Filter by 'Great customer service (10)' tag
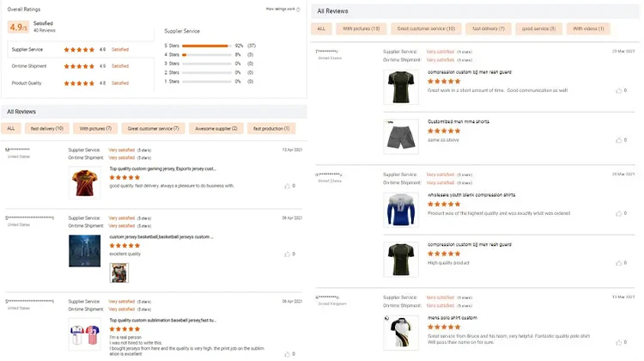The image size is (644, 361). coord(426,28)
